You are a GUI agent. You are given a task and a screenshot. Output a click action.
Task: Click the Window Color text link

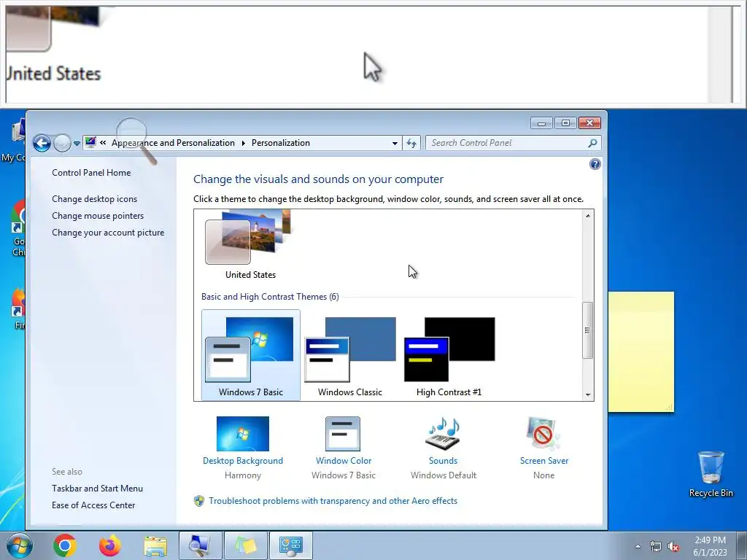point(344,461)
